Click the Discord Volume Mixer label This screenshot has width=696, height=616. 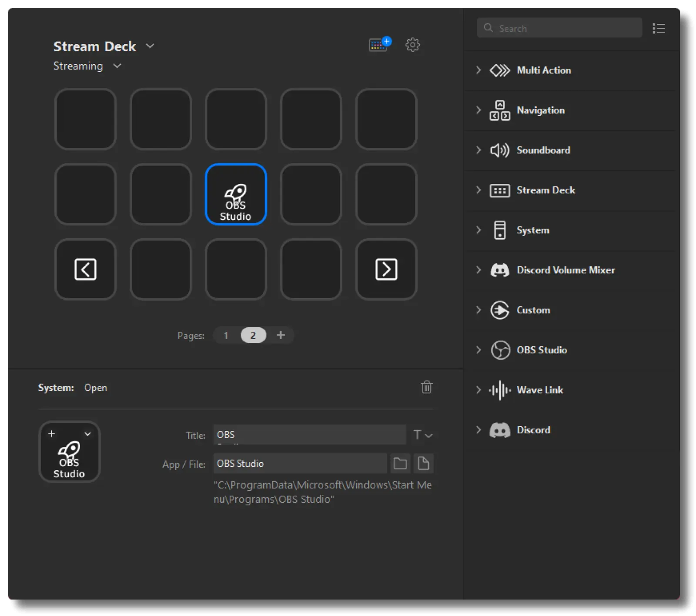click(565, 270)
